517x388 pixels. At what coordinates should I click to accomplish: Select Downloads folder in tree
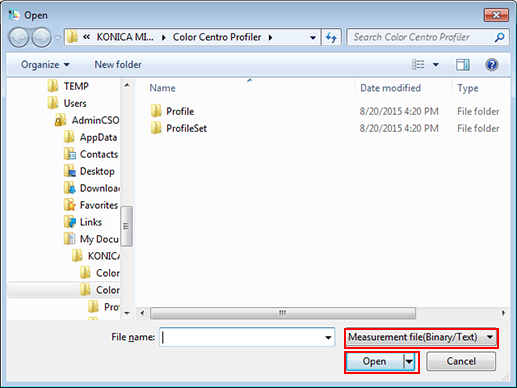coord(91,188)
